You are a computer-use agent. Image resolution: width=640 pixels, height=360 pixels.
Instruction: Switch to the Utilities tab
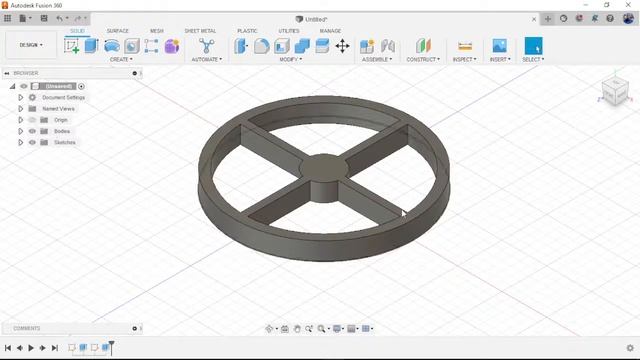[x=289, y=31]
